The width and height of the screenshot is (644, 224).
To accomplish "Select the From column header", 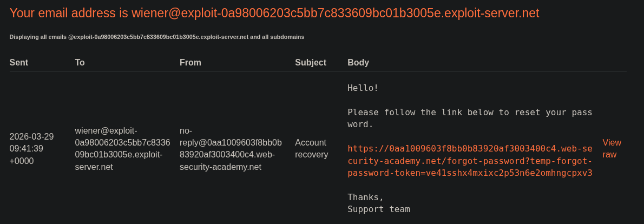I will coord(190,62).
